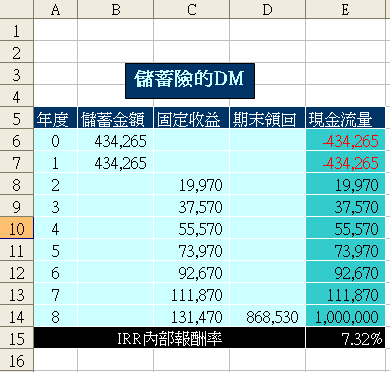Click the 儲蓄金額 header cell

[115, 118]
